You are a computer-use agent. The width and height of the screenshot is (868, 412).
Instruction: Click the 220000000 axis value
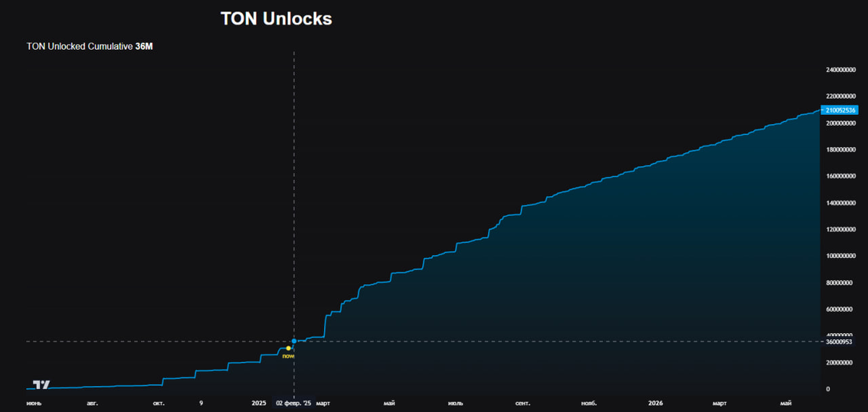tap(841, 97)
